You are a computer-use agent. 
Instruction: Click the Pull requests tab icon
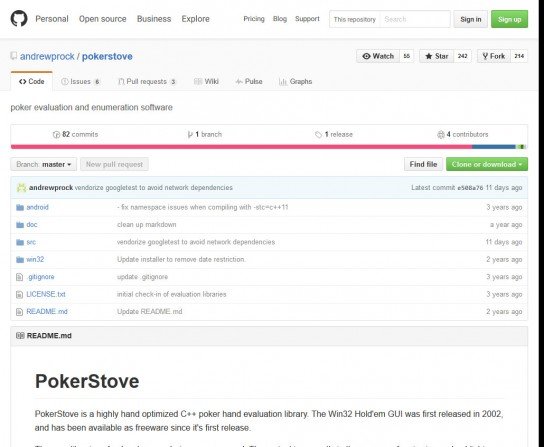[x=121, y=82]
